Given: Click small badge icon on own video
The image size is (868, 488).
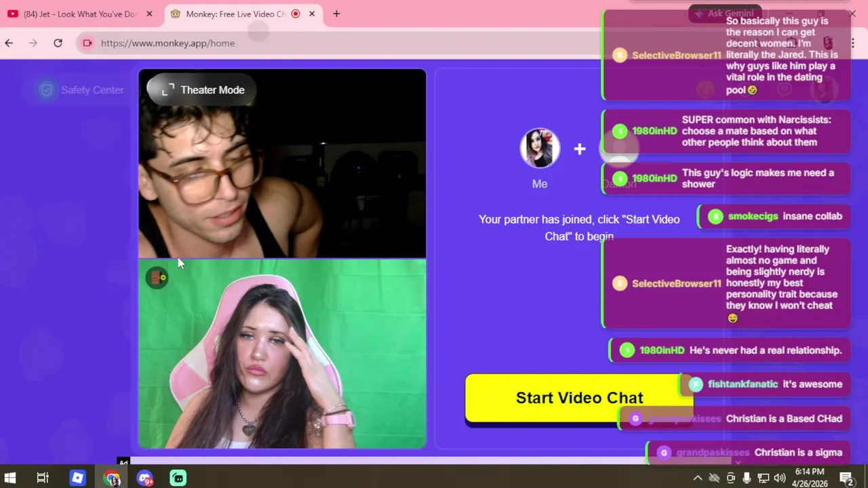Looking at the screenshot, I should [x=157, y=278].
